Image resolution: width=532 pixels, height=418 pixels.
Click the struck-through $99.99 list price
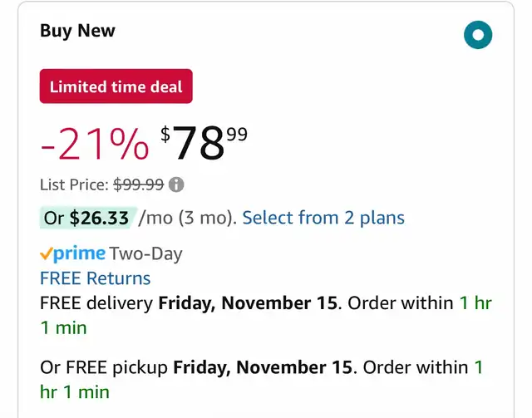point(139,185)
